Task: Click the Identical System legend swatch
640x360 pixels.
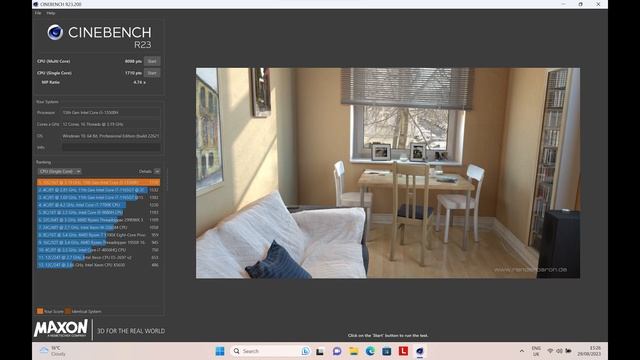Action: pos(68,311)
